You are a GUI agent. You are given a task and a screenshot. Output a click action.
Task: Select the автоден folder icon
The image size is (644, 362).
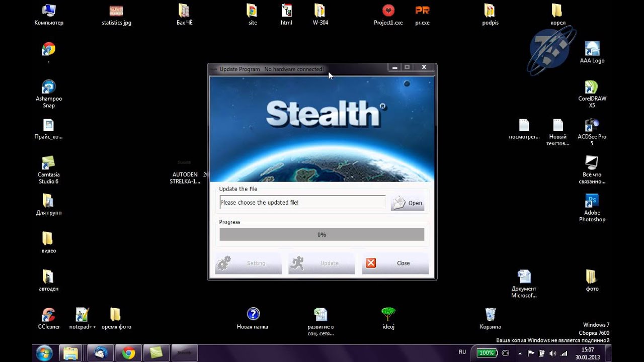(x=48, y=281)
